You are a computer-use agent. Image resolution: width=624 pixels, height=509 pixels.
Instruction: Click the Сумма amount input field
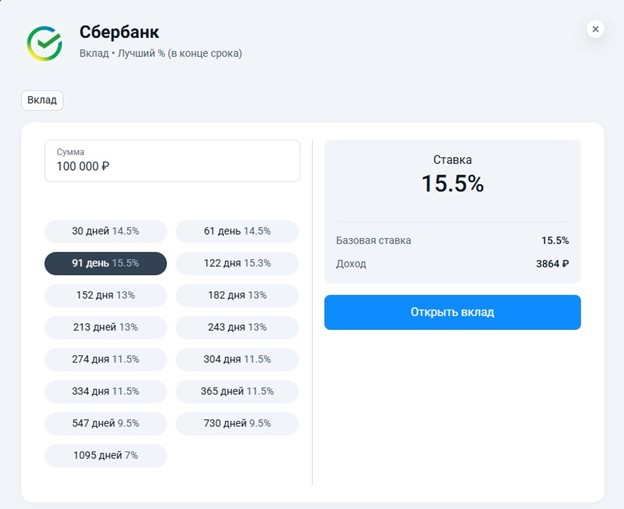[x=172, y=160]
